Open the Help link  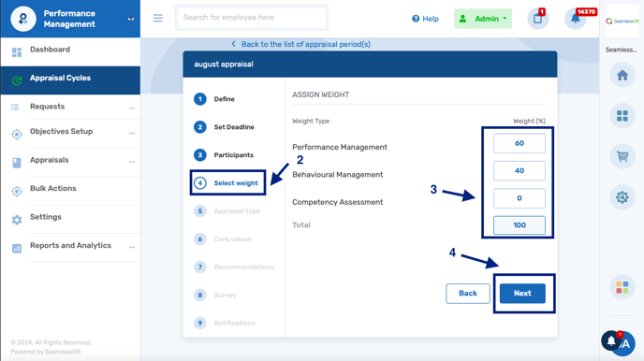[x=425, y=19]
